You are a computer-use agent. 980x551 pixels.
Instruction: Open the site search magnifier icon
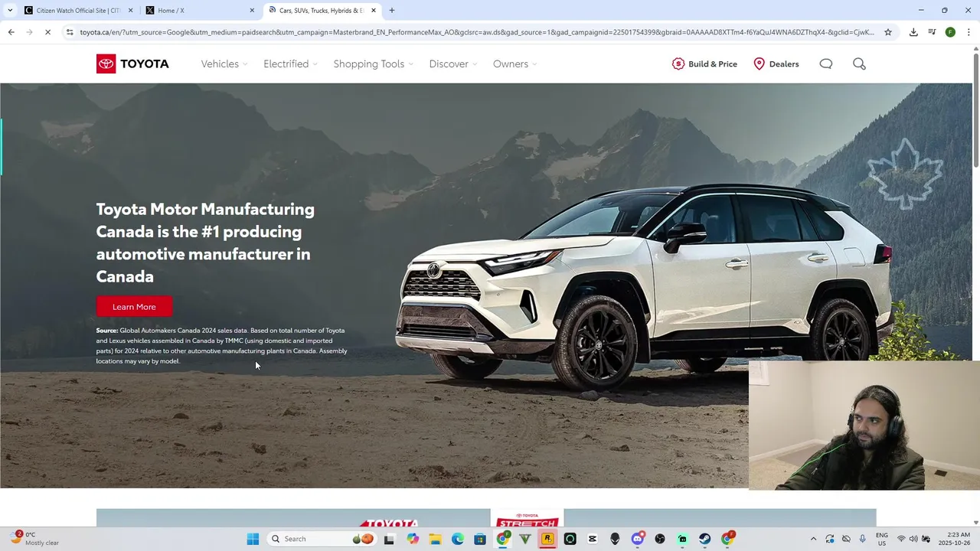tap(859, 64)
